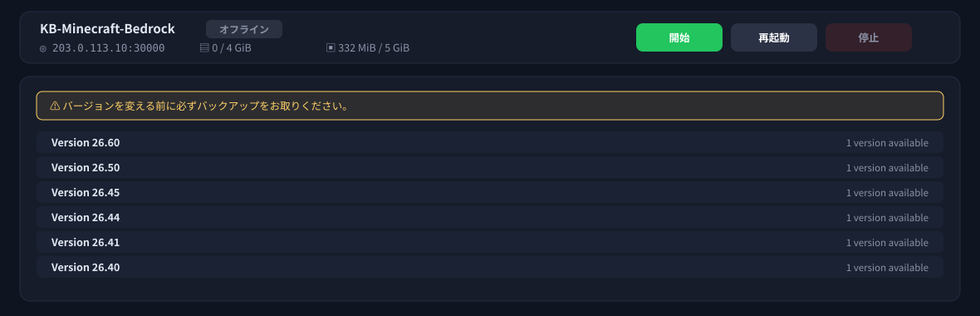Expand the Version 26.50 row
The height and width of the screenshot is (316, 980).
point(489,168)
